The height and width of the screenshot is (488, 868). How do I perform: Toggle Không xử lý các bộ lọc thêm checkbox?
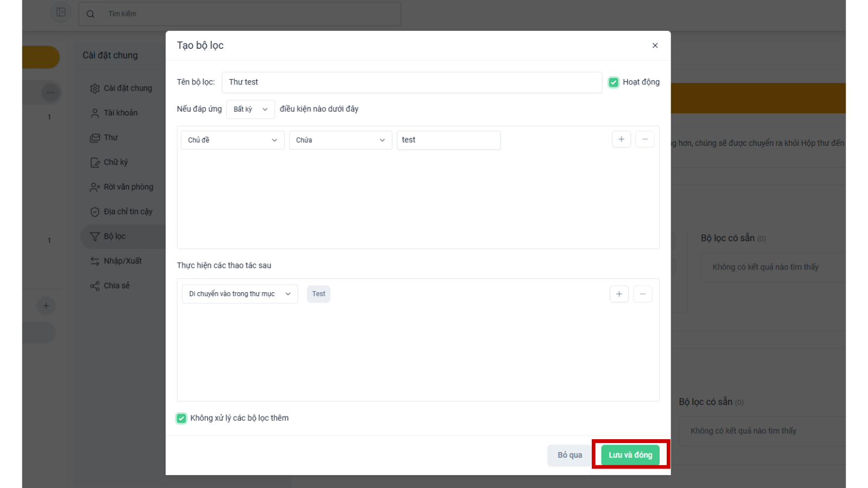(181, 418)
